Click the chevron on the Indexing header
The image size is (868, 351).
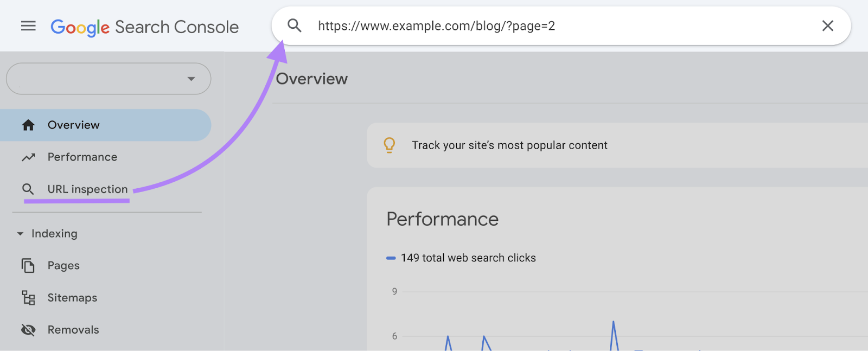pos(21,233)
